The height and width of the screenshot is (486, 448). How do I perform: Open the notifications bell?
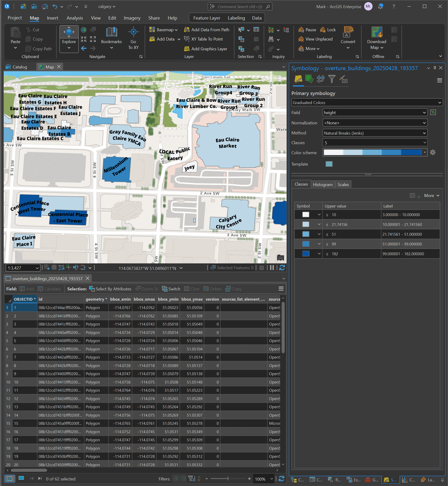coord(380,7)
